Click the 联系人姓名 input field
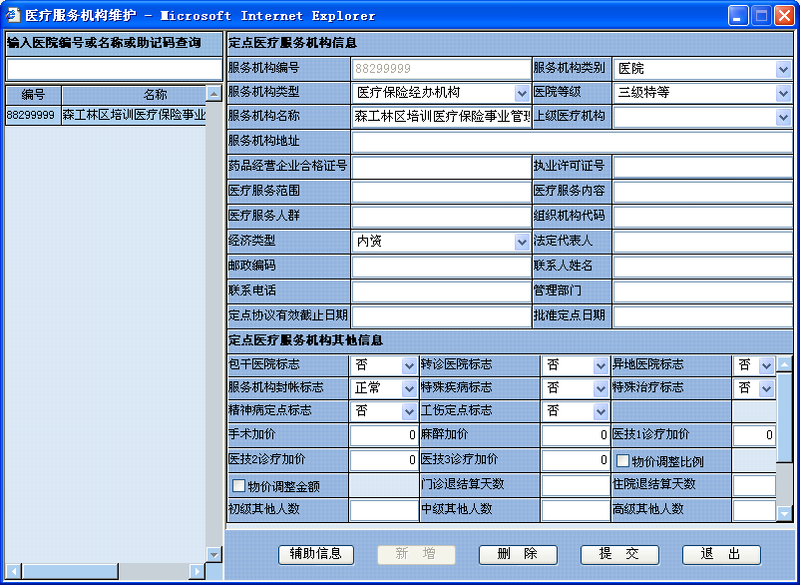 pyautogui.click(x=703, y=267)
